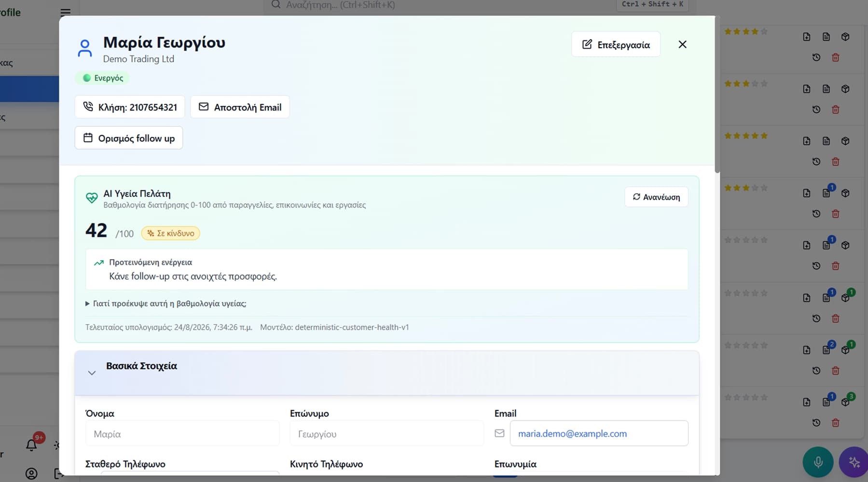
Task: Open the purple AI sparkle assistant button
Action: pyautogui.click(x=854, y=462)
